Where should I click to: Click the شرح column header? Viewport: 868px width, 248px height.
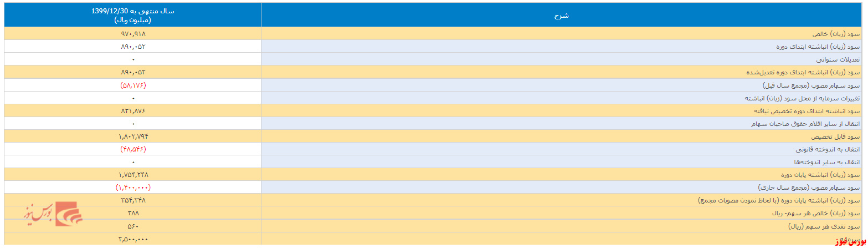coord(561,16)
